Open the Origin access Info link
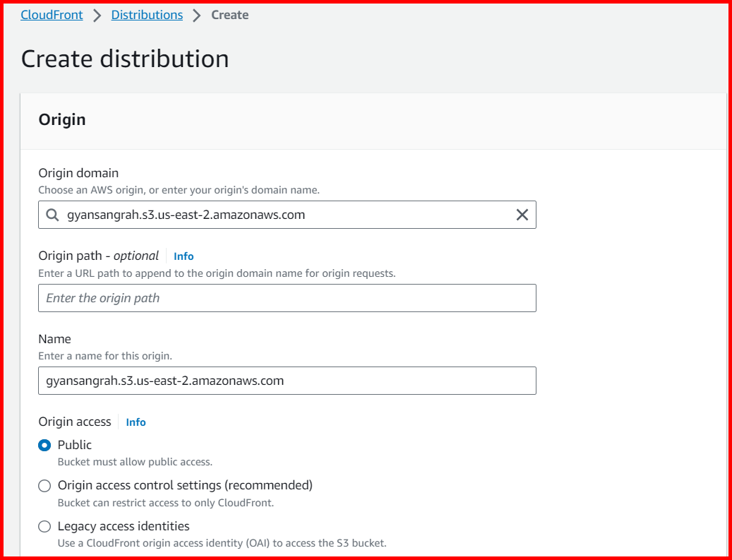This screenshot has width=732, height=560. (135, 422)
